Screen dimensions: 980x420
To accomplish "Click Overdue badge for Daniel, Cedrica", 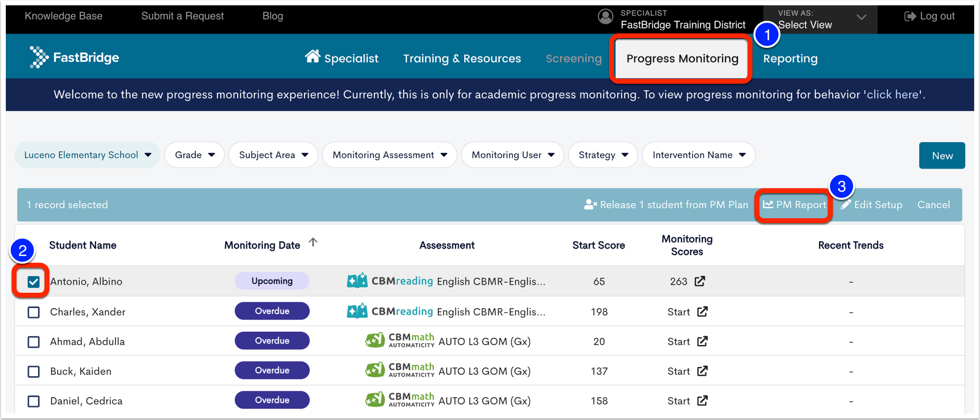I will pos(272,400).
